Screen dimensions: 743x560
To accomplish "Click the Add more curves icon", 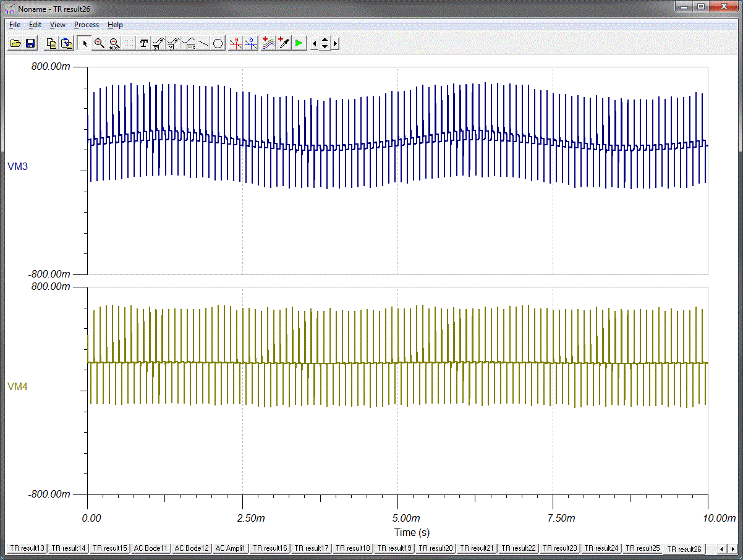I will coord(268,43).
